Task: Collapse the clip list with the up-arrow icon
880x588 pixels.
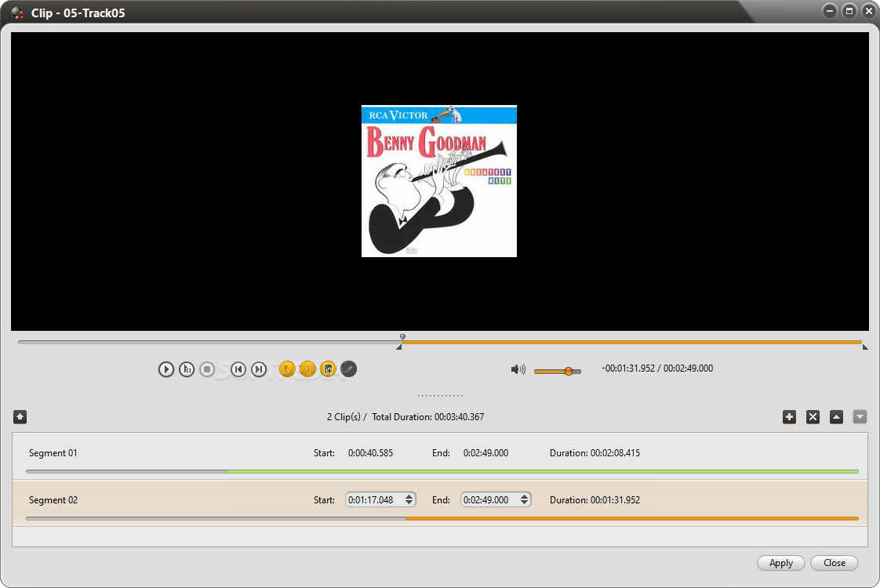Action: 20,417
